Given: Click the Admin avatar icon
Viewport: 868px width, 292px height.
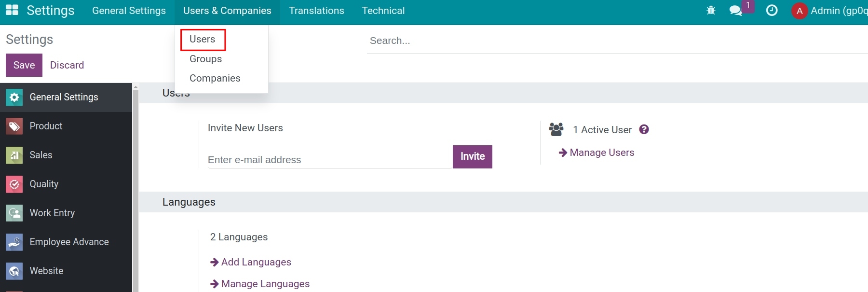Looking at the screenshot, I should point(800,11).
